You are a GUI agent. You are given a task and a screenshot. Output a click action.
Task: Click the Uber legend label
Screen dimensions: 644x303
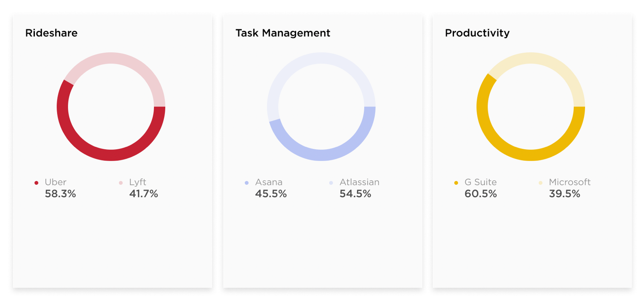click(55, 182)
